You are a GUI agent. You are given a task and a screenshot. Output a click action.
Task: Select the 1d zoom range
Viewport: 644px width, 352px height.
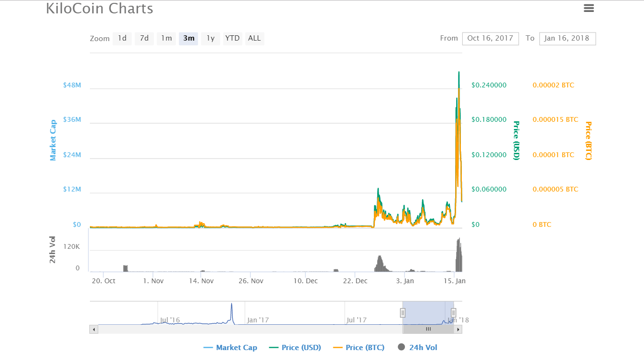click(122, 38)
